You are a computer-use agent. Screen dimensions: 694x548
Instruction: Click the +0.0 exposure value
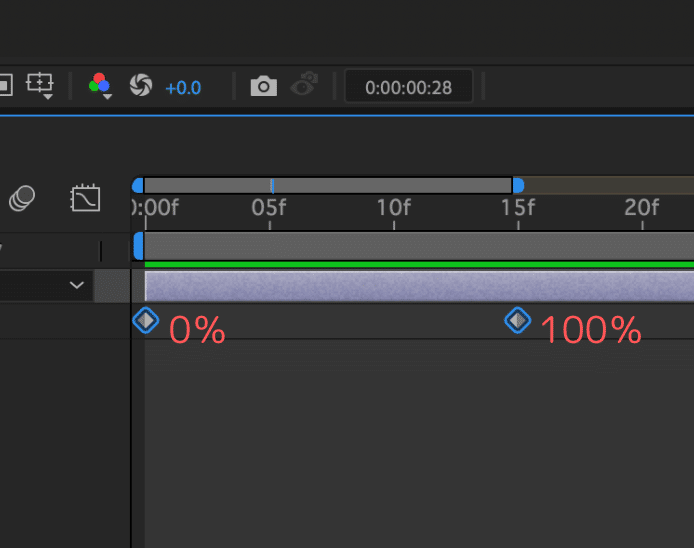pyautogui.click(x=183, y=88)
